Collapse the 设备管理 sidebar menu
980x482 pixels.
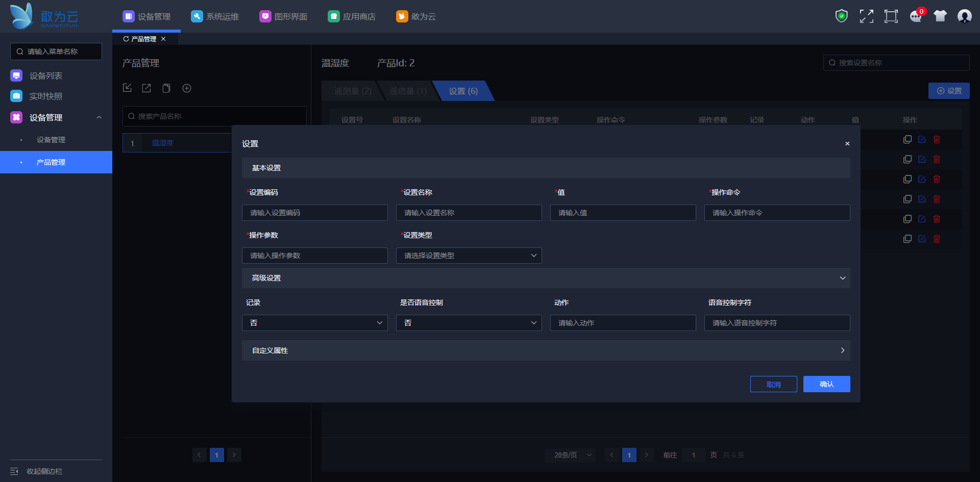tap(99, 117)
